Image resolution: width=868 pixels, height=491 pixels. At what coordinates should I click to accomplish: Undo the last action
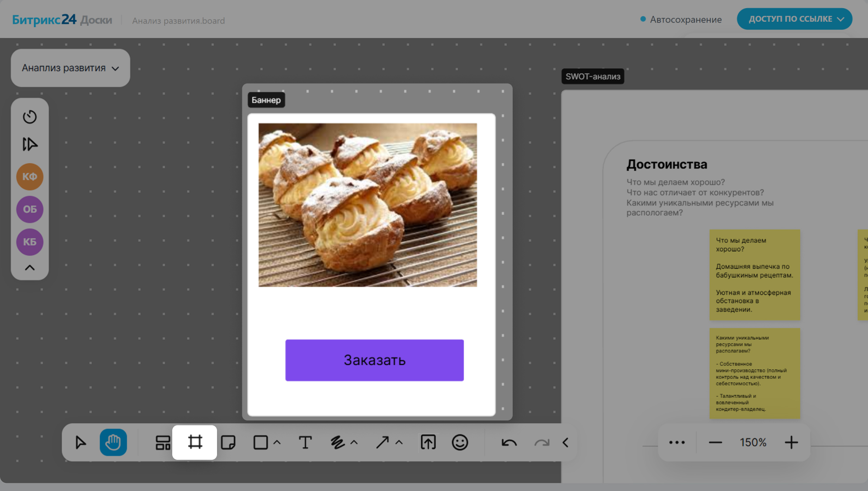click(x=509, y=442)
